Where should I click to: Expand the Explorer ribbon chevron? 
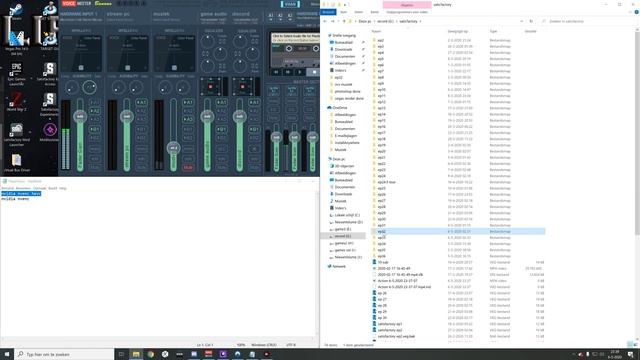631,12
